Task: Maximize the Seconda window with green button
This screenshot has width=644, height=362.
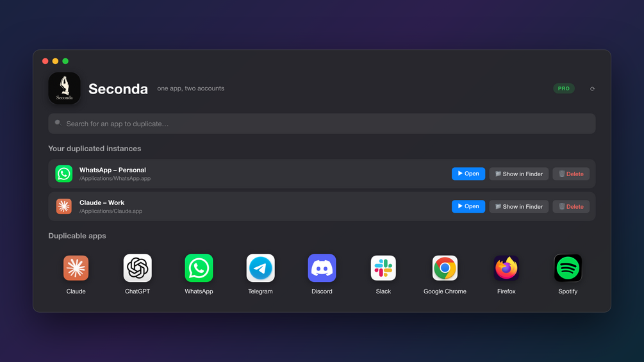Action: pyautogui.click(x=65, y=61)
